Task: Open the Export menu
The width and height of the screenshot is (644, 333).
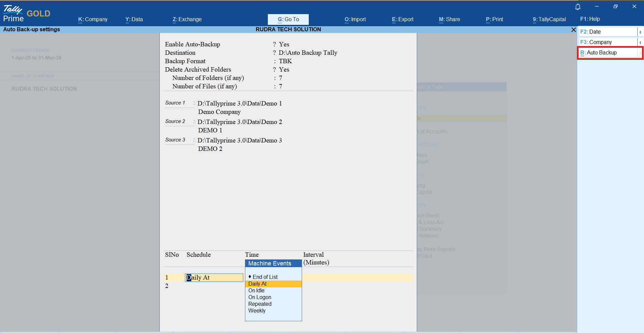Action: click(x=402, y=19)
